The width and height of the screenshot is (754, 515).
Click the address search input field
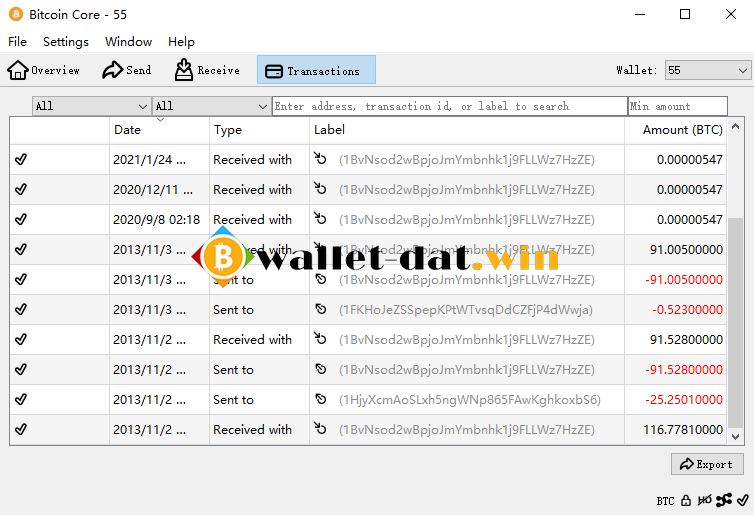click(450, 106)
